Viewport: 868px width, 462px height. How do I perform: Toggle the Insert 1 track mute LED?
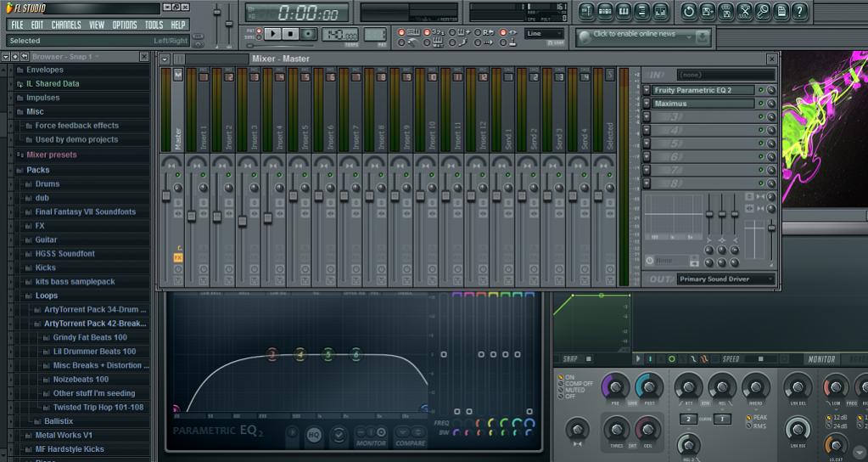204,175
